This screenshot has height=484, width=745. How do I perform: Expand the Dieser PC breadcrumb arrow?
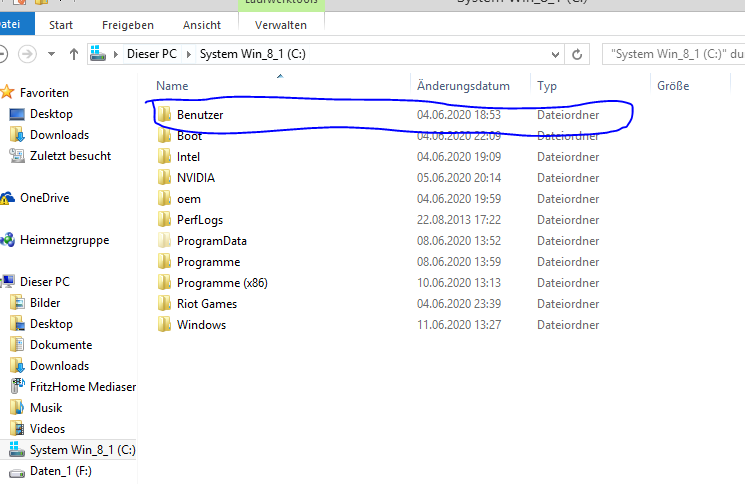point(189,54)
